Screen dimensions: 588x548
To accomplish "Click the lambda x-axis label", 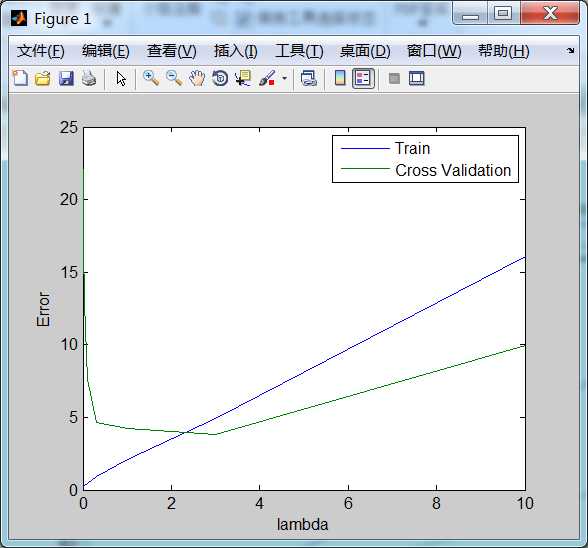I will click(x=302, y=524).
